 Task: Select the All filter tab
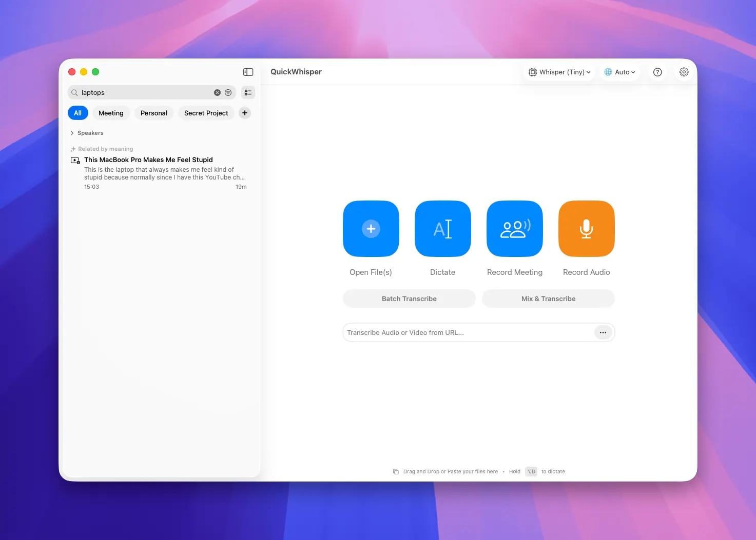78,113
